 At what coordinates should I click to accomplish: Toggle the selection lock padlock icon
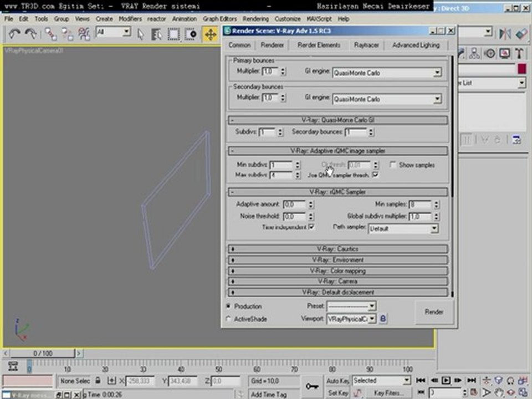(x=98, y=381)
